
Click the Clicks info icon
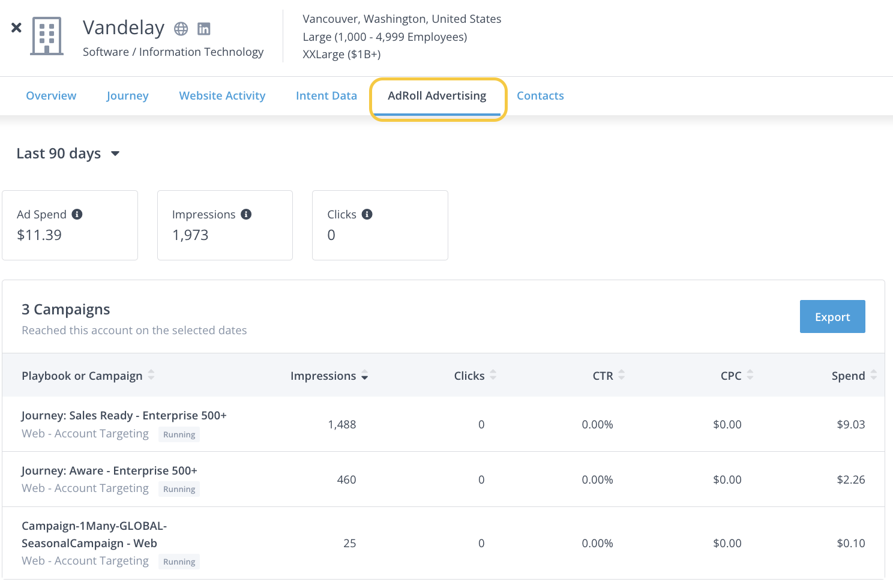pos(367,214)
